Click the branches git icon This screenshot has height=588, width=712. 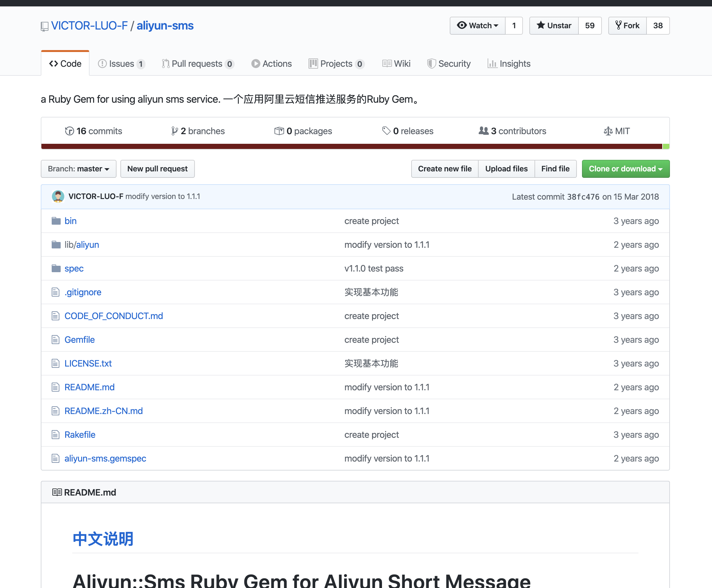click(x=174, y=131)
